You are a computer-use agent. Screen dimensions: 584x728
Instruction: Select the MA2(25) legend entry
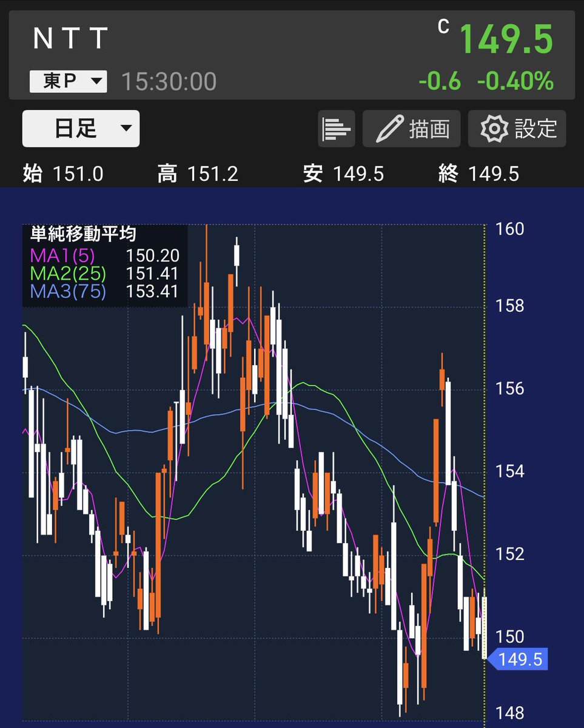(67, 274)
